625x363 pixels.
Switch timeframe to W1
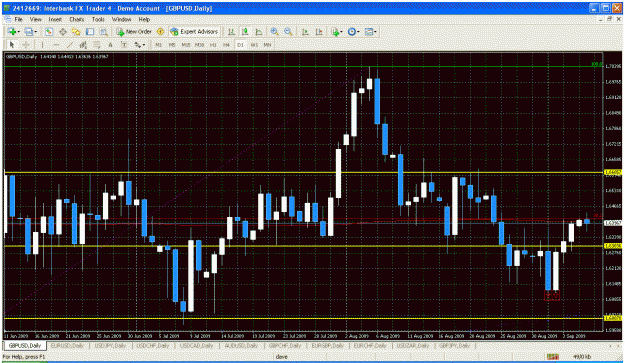254,45
